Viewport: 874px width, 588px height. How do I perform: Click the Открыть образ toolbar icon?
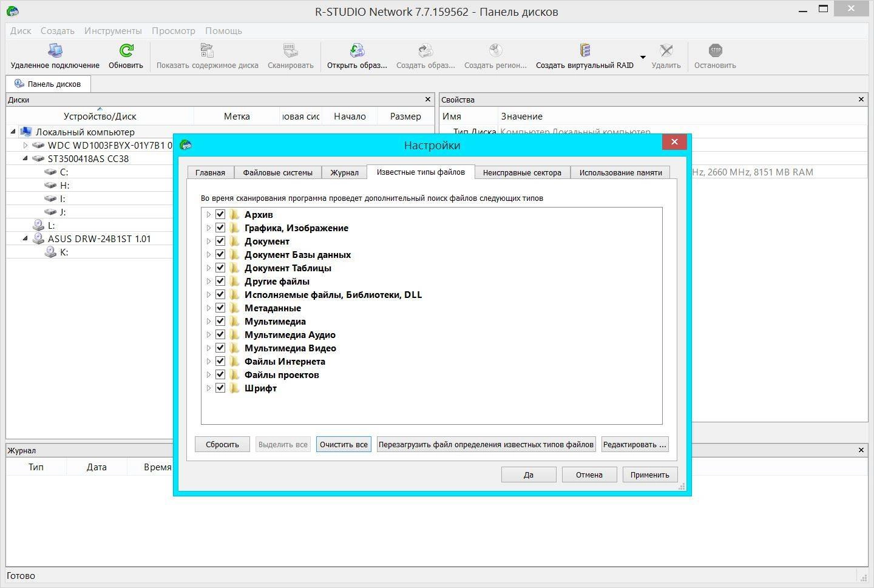[357, 50]
